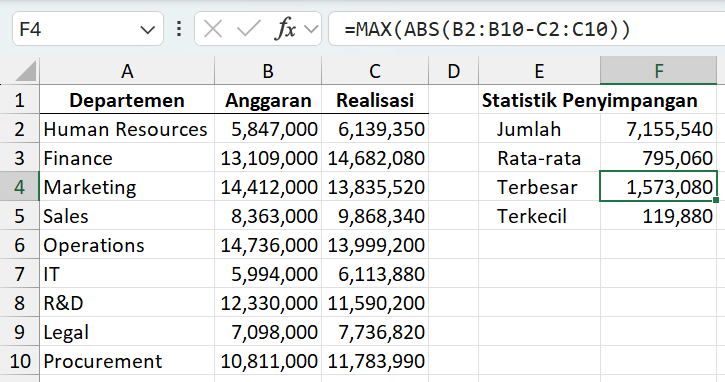Select column C header

375,71
